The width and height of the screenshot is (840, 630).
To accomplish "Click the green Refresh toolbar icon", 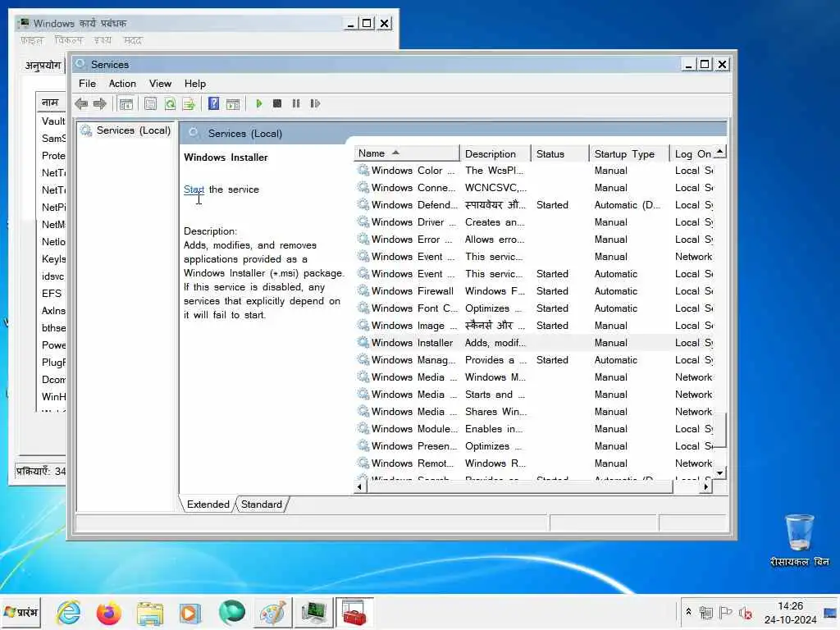I will 170,104.
